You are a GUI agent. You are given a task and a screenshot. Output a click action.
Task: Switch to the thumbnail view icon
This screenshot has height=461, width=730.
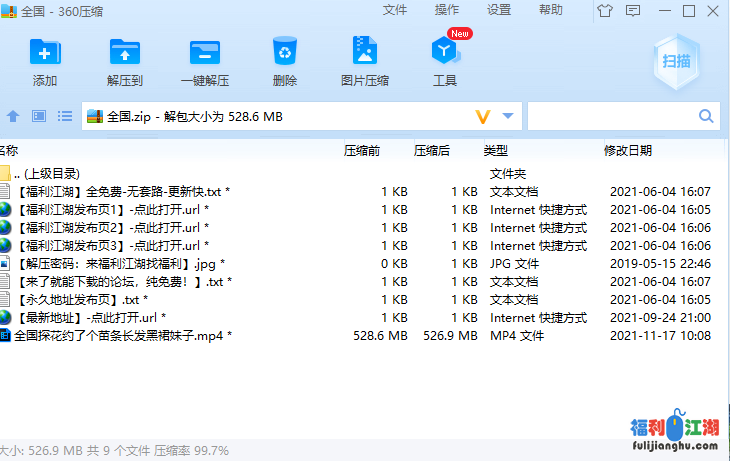pos(39,117)
